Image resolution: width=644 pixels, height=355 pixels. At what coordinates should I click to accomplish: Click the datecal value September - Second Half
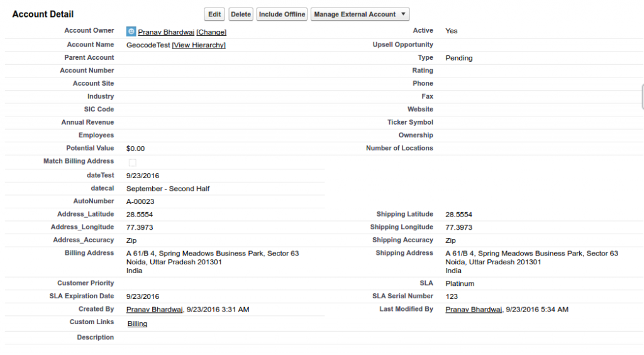pyautogui.click(x=168, y=189)
